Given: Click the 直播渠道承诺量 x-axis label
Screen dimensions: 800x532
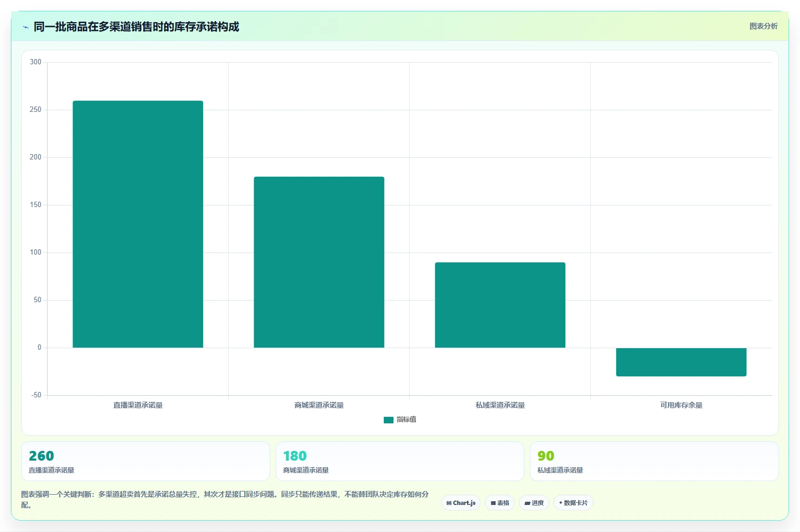Looking at the screenshot, I should [138, 405].
